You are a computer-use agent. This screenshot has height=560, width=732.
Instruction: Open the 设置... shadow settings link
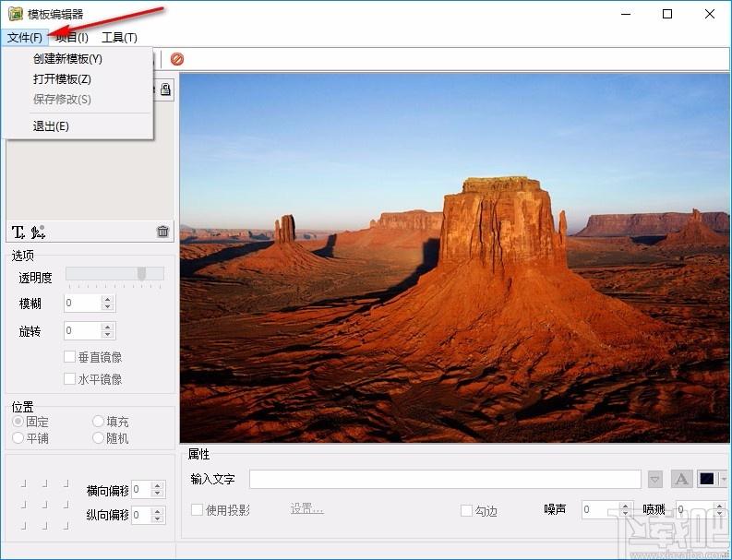(x=306, y=508)
